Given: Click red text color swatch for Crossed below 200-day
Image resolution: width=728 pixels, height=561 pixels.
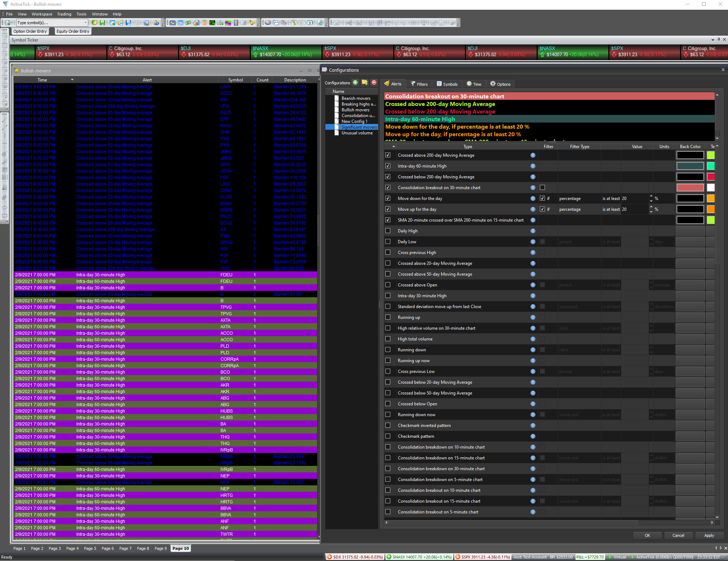Looking at the screenshot, I should pos(710,177).
